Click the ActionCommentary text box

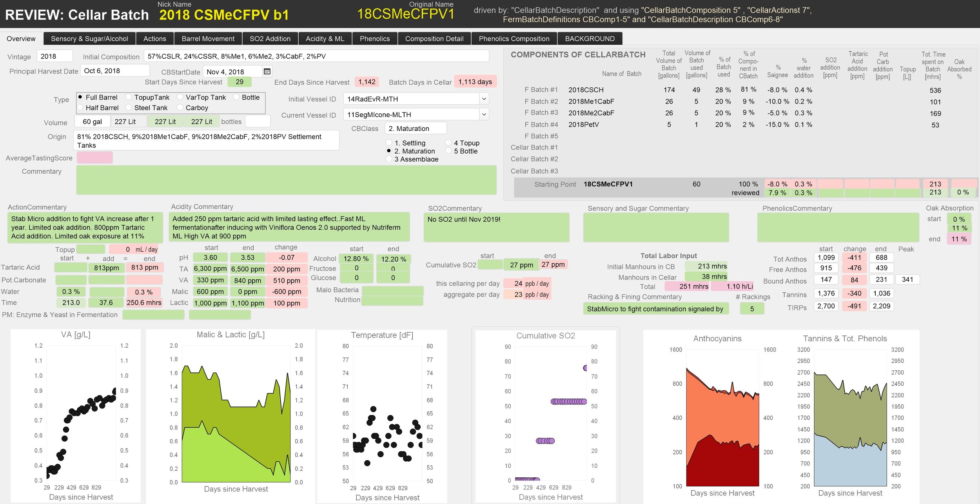click(x=85, y=227)
